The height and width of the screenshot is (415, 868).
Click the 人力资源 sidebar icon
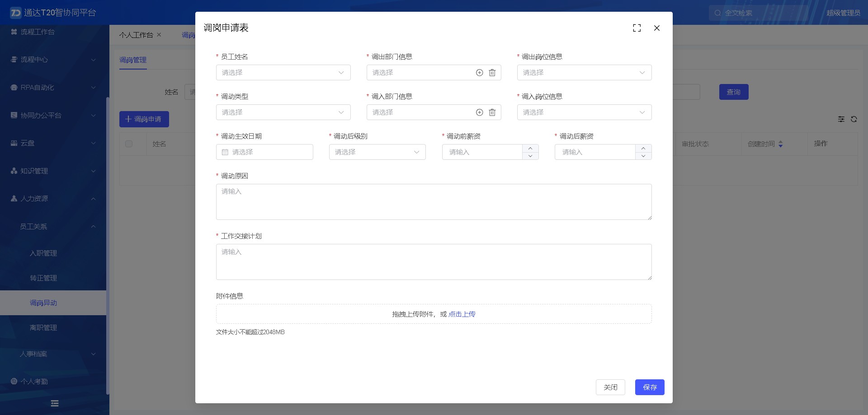(x=14, y=199)
